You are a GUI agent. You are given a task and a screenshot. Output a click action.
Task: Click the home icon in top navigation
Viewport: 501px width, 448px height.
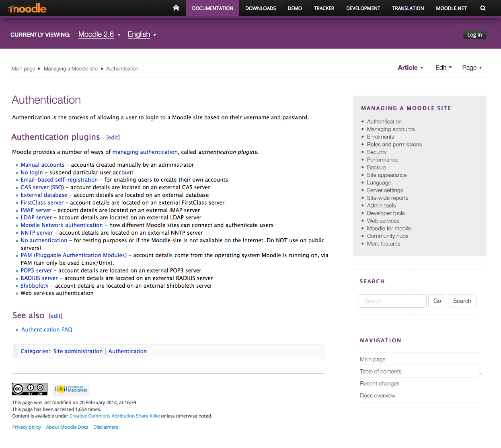pyautogui.click(x=176, y=8)
